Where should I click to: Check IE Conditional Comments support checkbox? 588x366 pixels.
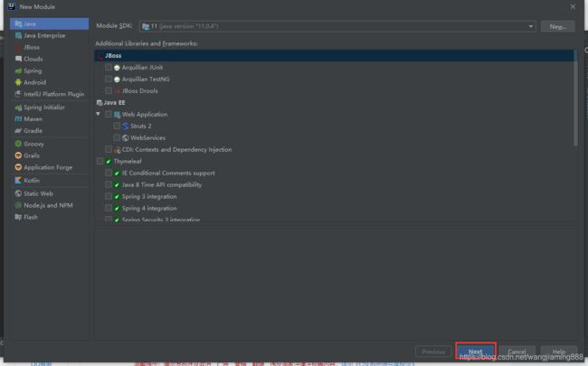(109, 173)
